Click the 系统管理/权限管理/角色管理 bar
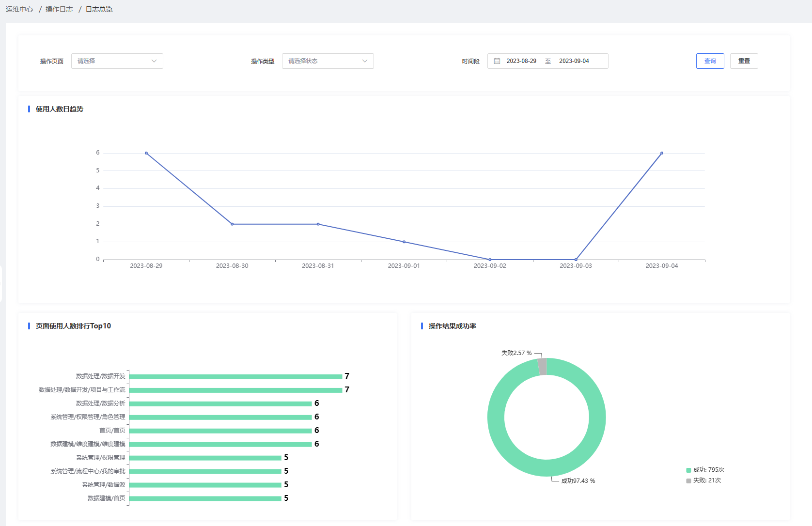Image resolution: width=812 pixels, height=526 pixels. [x=220, y=418]
